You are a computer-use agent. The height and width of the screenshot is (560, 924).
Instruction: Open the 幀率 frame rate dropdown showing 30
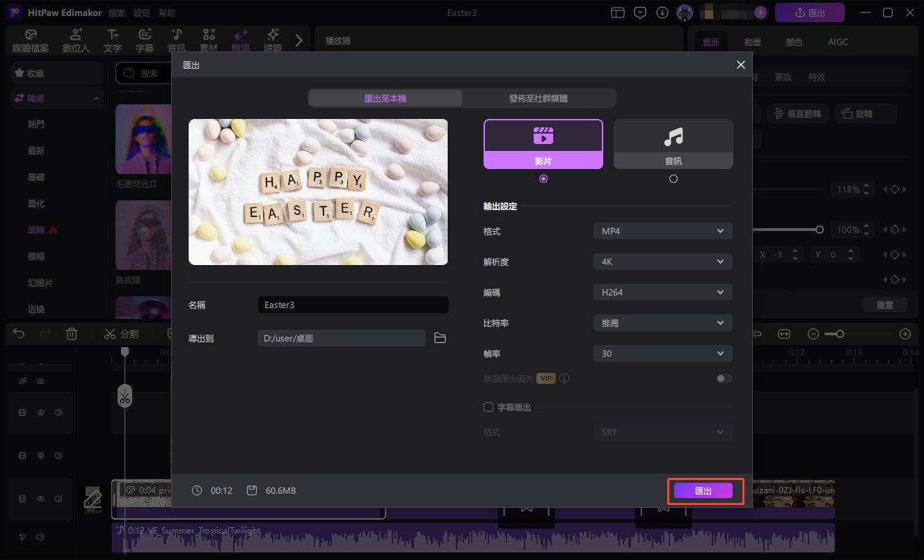(662, 353)
